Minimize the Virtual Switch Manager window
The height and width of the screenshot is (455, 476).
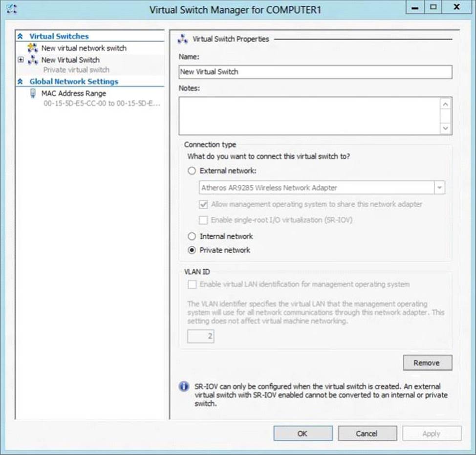(415, 7)
